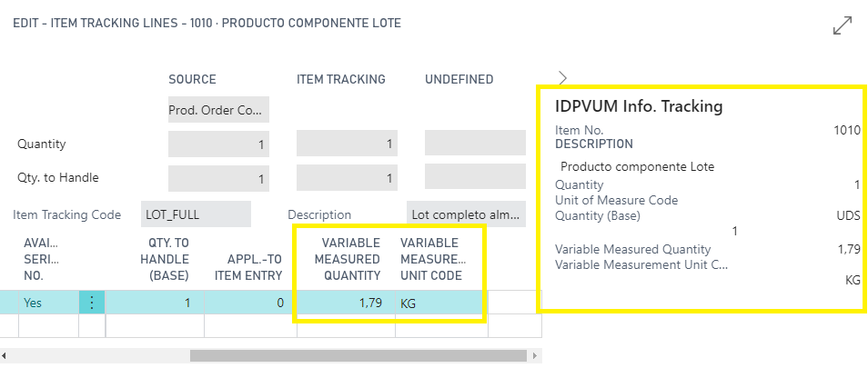The image size is (868, 378).
Task: Open the row options three-dot menu
Action: pos(92,303)
